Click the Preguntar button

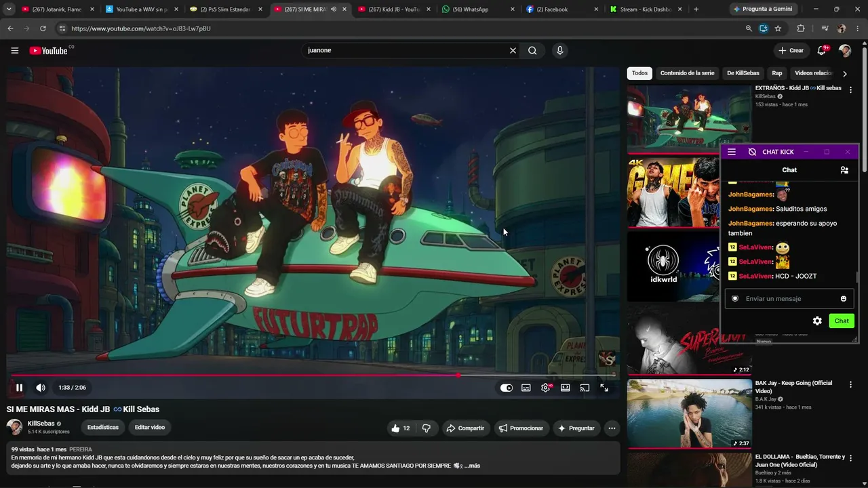[576, 428]
